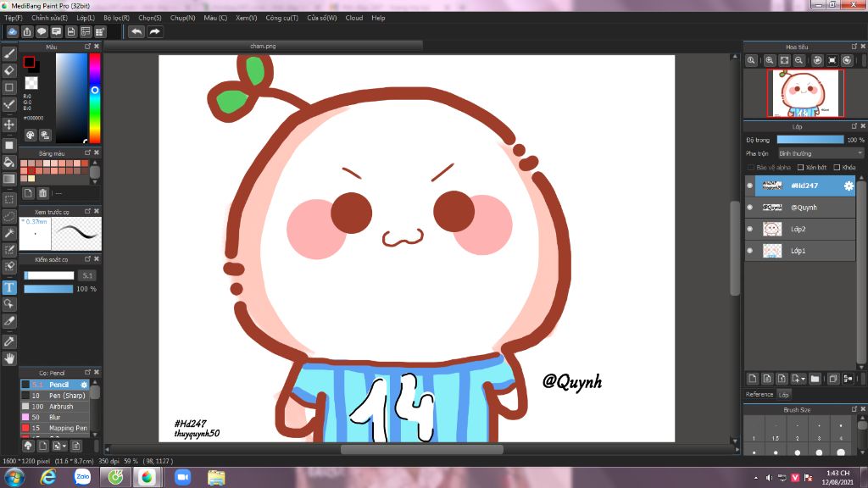Select the Hand tool

click(9, 358)
